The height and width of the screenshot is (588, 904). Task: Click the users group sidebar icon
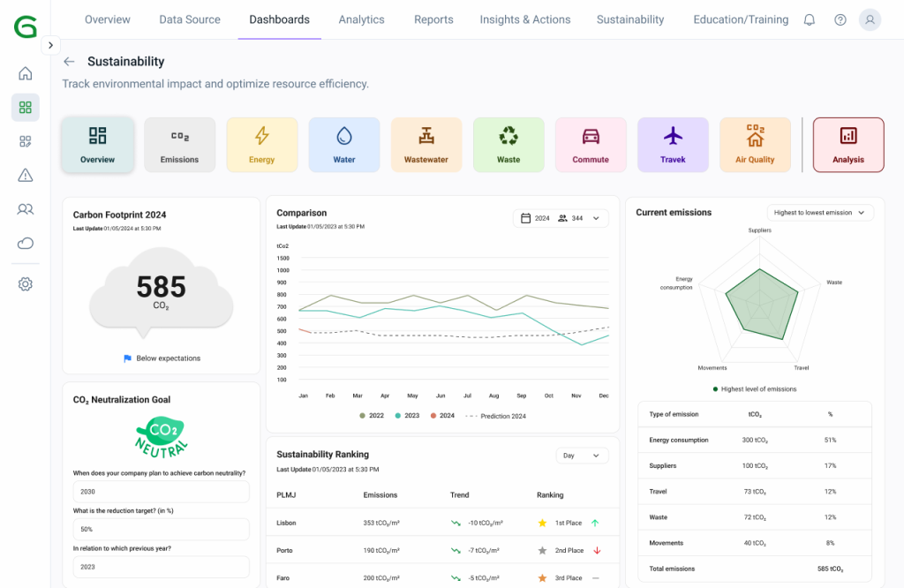coord(26,209)
